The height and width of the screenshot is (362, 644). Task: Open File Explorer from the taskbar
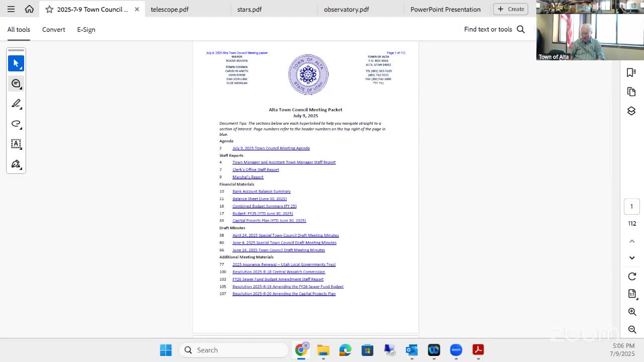[x=323, y=350]
